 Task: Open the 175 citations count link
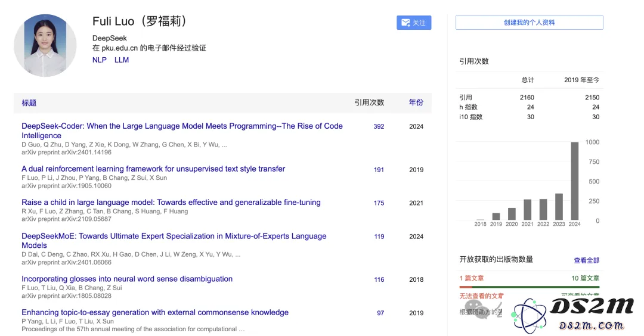379,203
